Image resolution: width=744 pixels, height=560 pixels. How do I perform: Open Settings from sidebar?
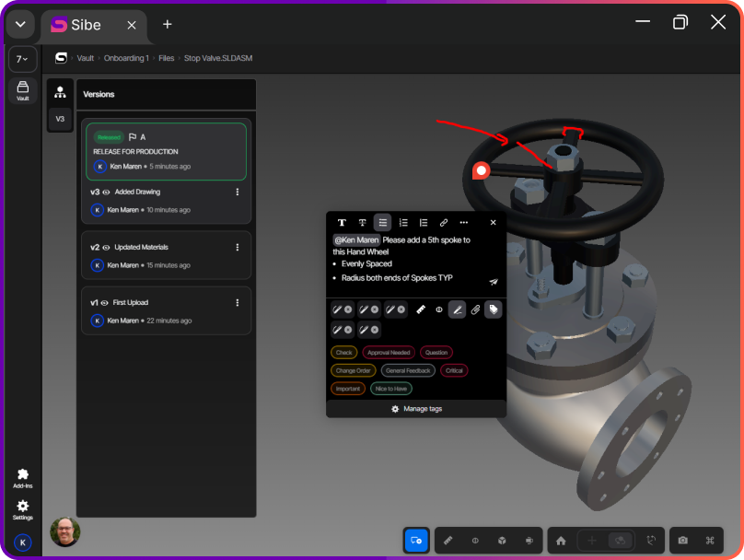tap(23, 510)
